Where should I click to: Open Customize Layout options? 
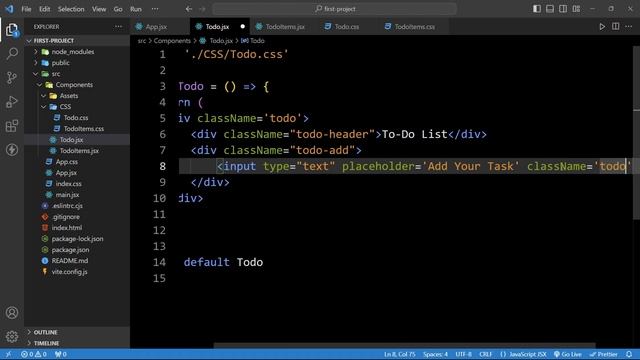576,9
